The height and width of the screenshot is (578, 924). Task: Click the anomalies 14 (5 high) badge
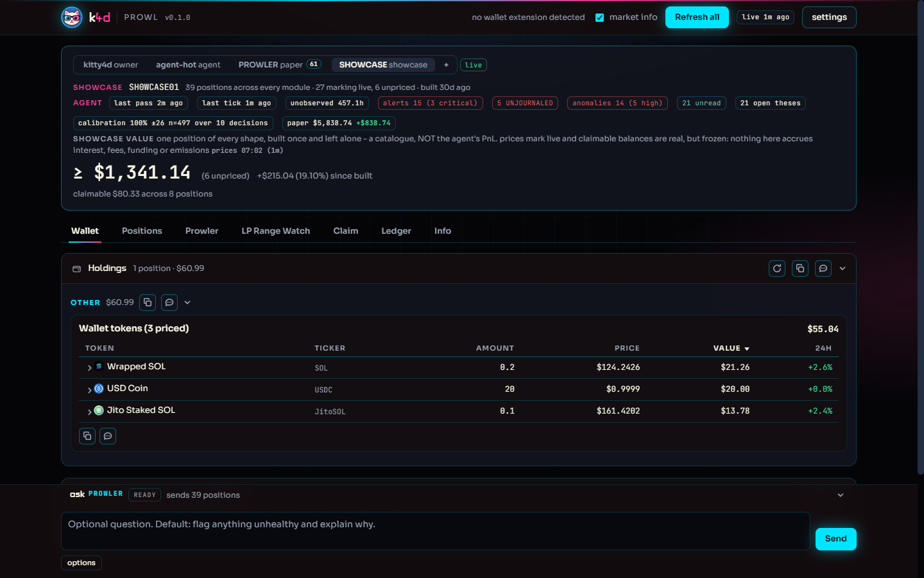617,103
